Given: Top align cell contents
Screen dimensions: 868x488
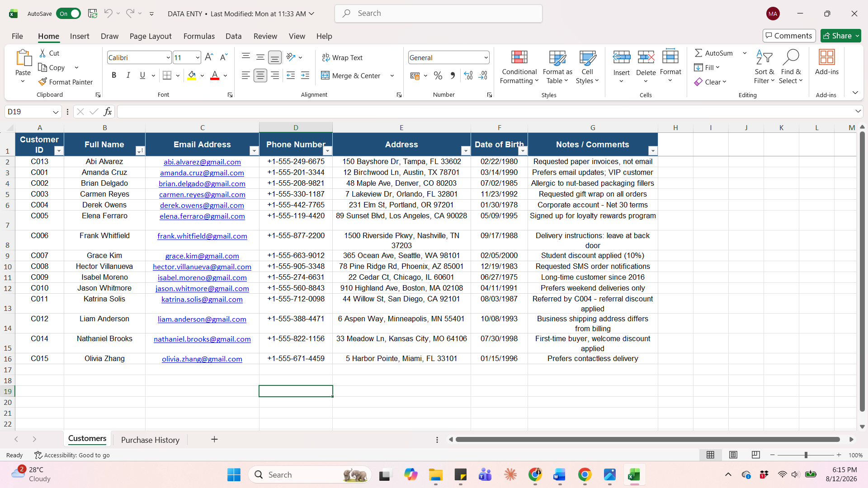Looking at the screenshot, I should 245,56.
